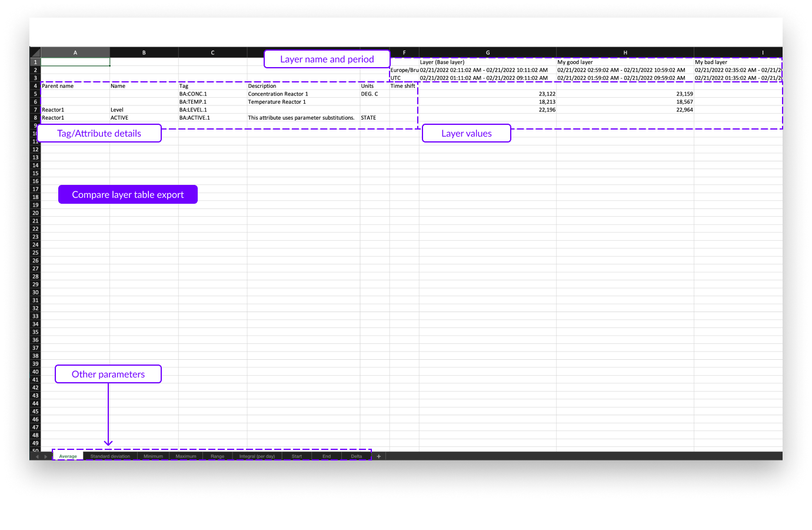Click the previous sheet arrow

(x=37, y=456)
